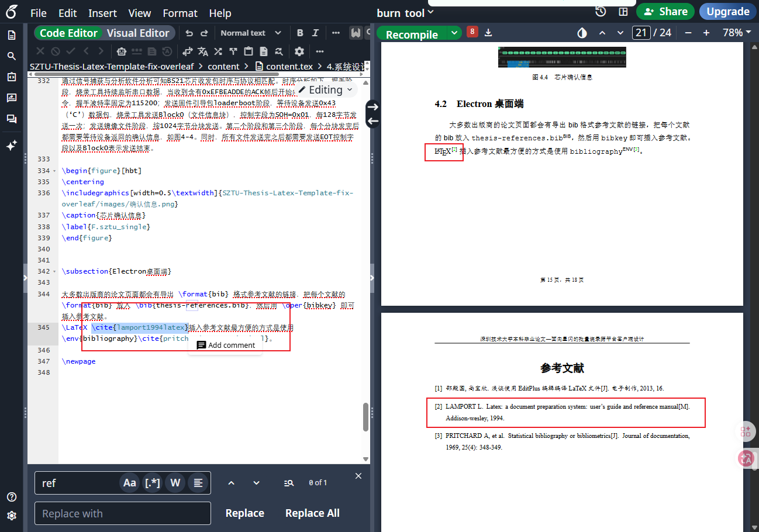Click the translate icon in toolbar
This screenshot has height=532, width=759.
[x=203, y=51]
